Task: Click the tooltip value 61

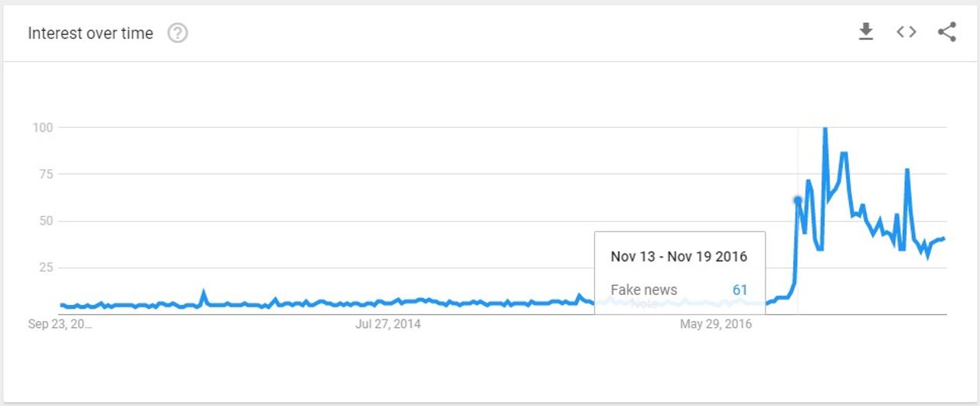Action: tap(740, 290)
